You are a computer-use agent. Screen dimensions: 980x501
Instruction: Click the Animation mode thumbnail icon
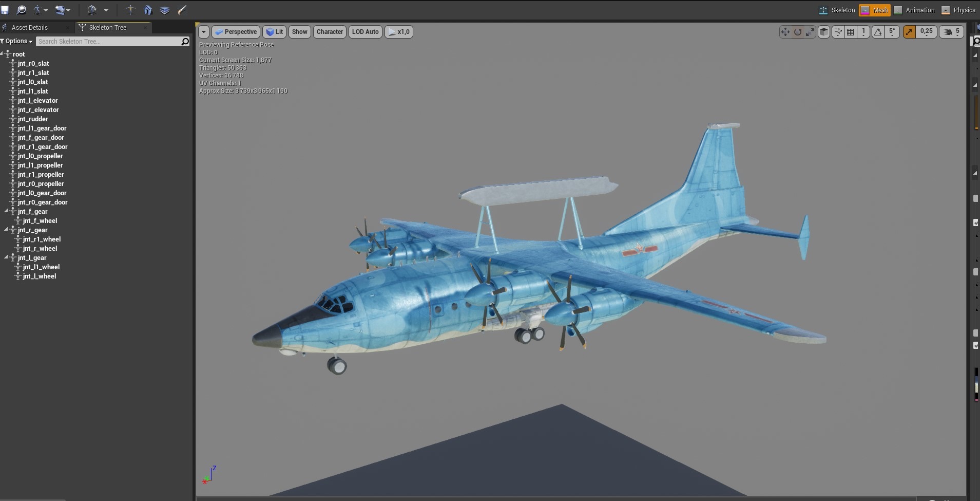point(898,10)
